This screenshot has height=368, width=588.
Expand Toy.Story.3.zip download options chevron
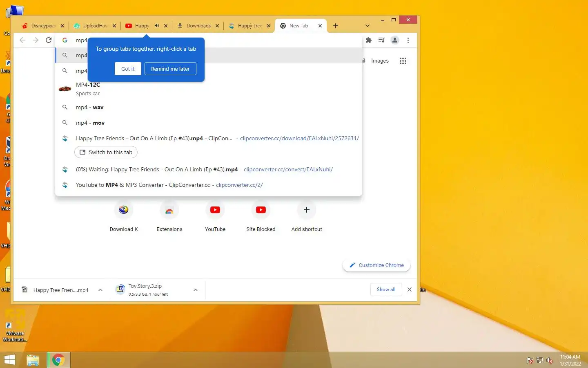pyautogui.click(x=196, y=290)
